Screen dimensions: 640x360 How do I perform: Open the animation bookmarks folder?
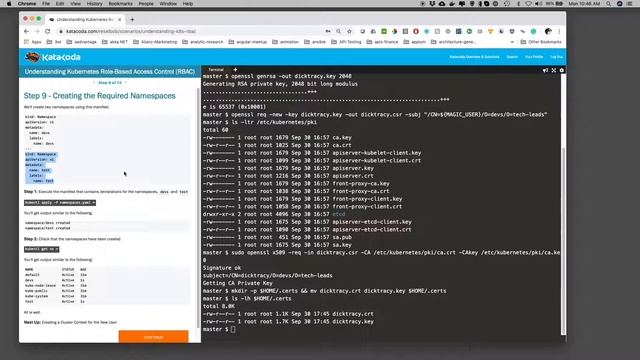pos(285,42)
